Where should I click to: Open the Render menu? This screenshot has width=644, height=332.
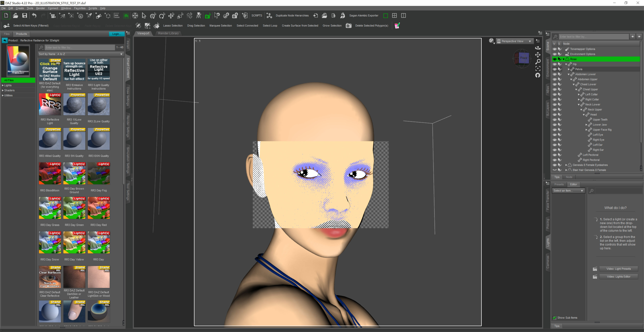tap(40, 8)
